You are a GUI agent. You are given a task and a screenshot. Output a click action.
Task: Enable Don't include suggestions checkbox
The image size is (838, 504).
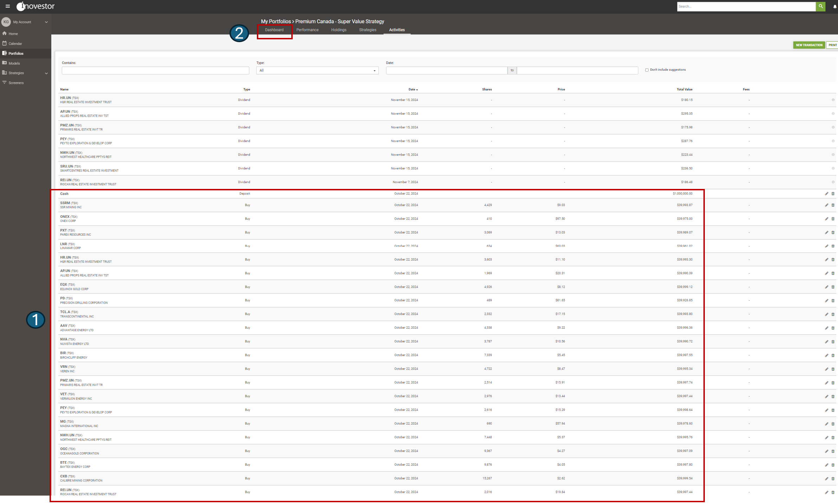pos(647,70)
